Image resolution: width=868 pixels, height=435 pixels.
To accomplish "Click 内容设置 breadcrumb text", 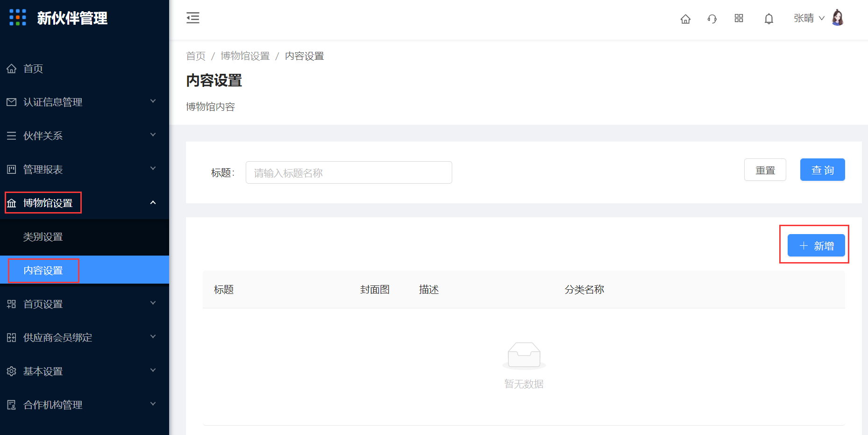I will coord(305,56).
